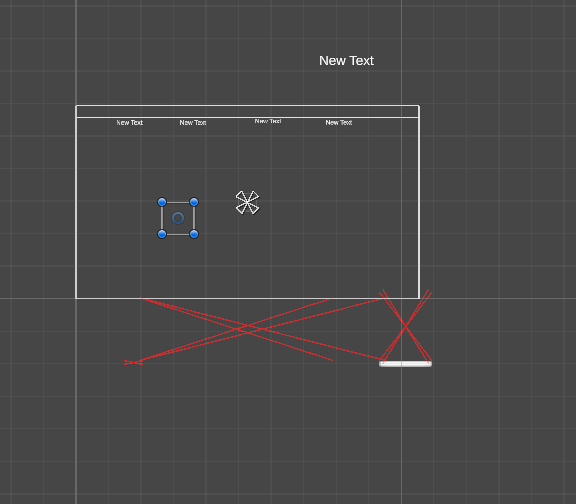Select the leftmost small New Text label in the canvas
Image resolution: width=576 pixels, height=504 pixels.
pyautogui.click(x=130, y=123)
